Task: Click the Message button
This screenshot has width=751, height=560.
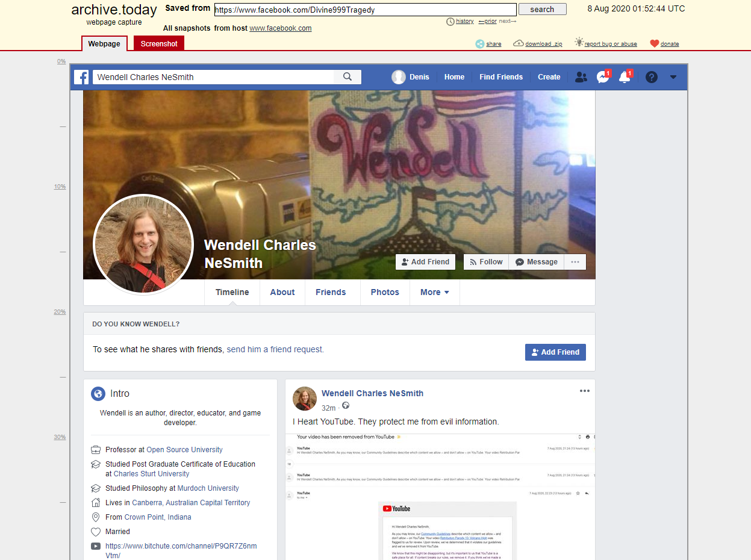Action: 537,262
